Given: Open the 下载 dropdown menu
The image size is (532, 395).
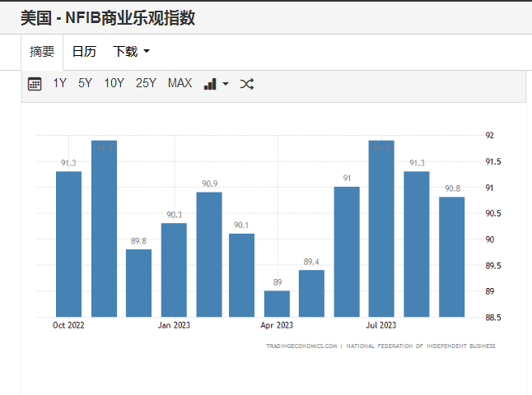Looking at the screenshot, I should pyautogui.click(x=131, y=52).
